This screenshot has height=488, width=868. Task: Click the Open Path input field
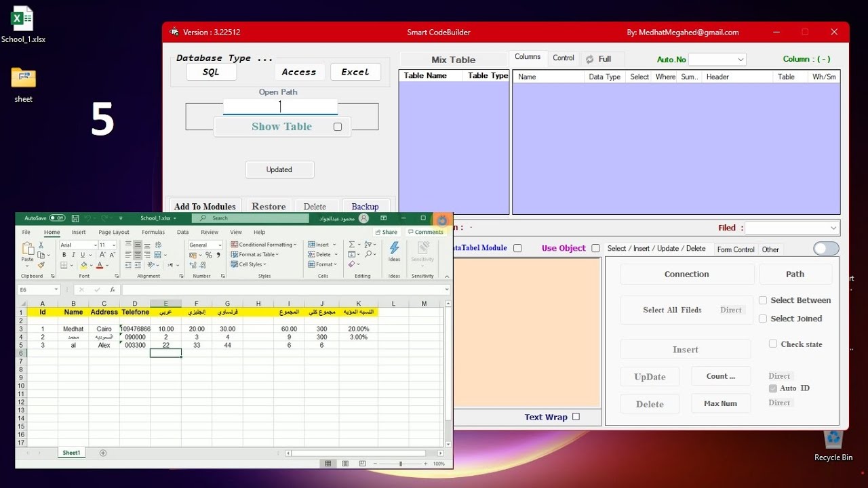point(280,106)
